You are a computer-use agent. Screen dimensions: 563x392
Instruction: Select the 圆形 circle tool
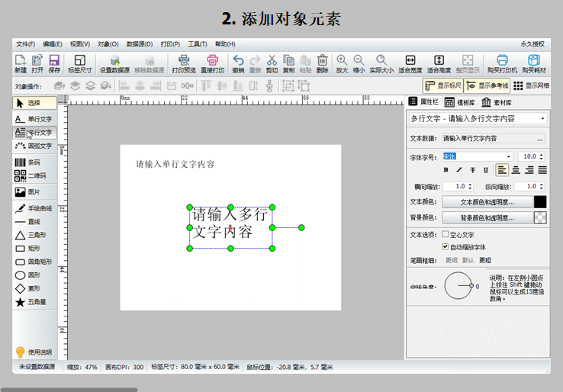34,275
